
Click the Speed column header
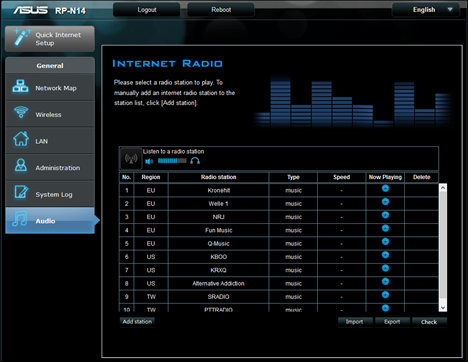click(x=342, y=177)
